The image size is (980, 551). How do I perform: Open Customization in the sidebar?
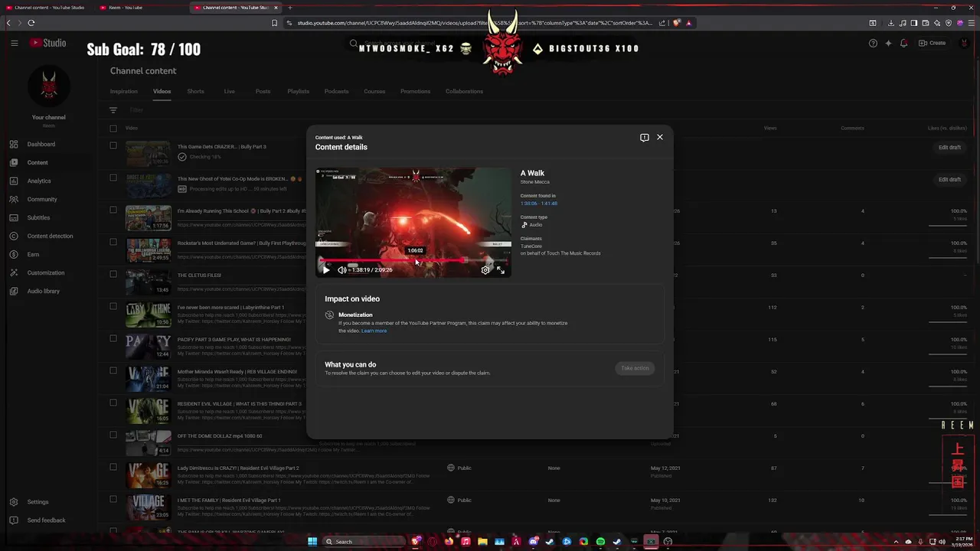pos(46,272)
